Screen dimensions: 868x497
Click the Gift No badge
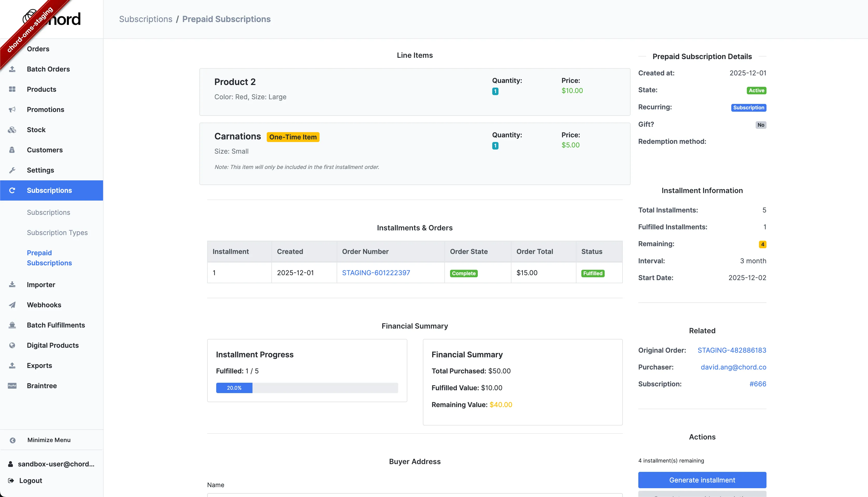(x=761, y=125)
